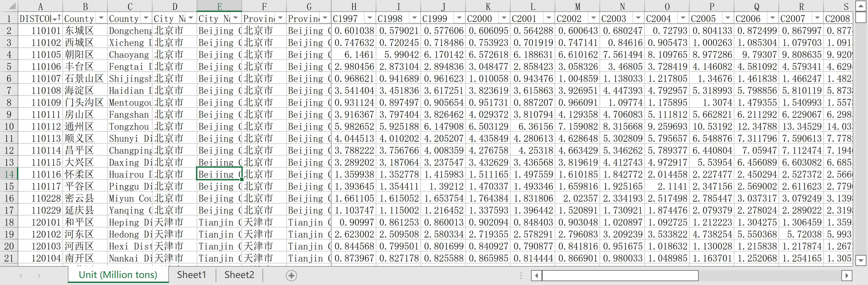Select the Hedong District cell
Image resolution: width=868 pixels, height=285 pixels.
click(x=130, y=234)
